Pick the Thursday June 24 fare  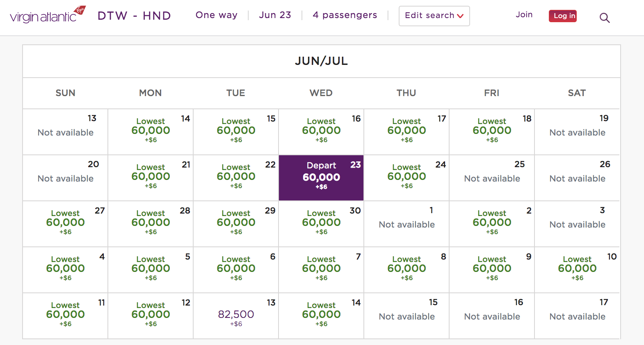(x=406, y=177)
